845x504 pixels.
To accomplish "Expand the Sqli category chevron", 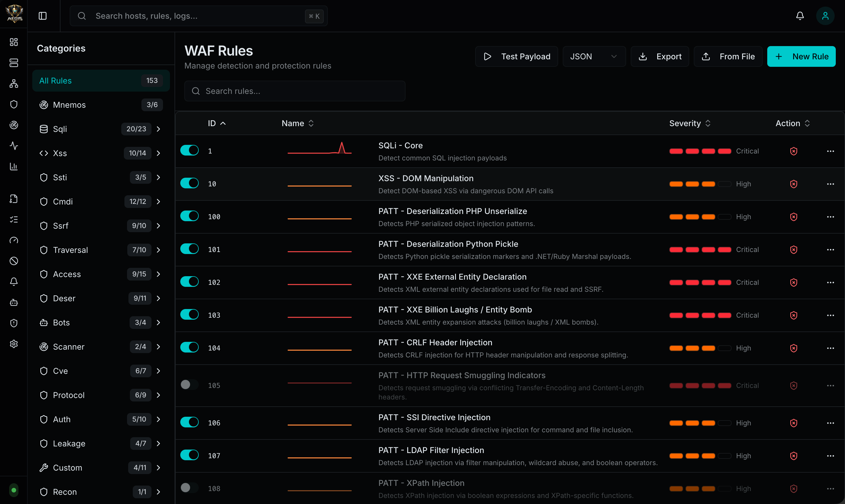I will [x=158, y=129].
